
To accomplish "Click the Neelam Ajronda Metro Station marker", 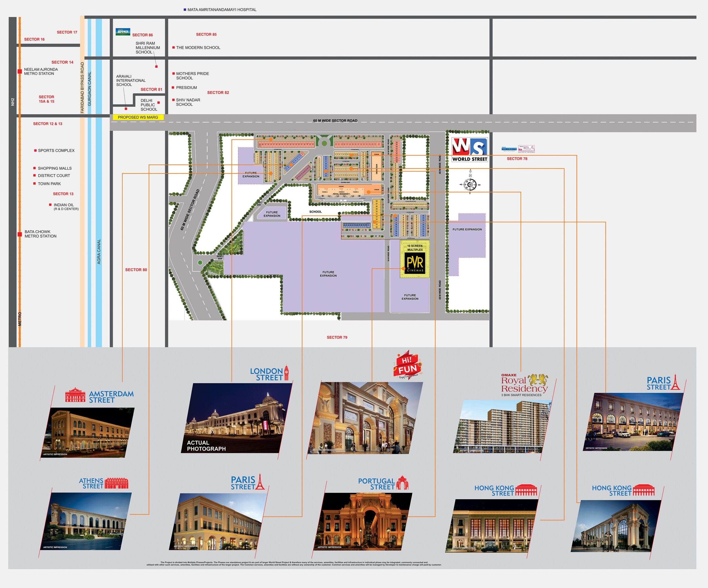I will coord(20,71).
